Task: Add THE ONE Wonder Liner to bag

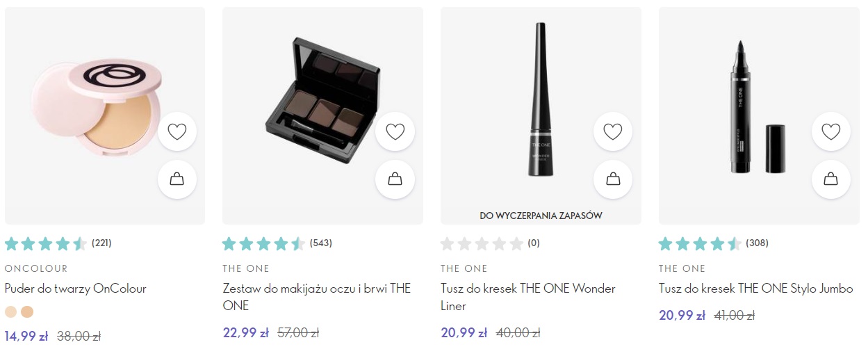Action: (x=613, y=179)
